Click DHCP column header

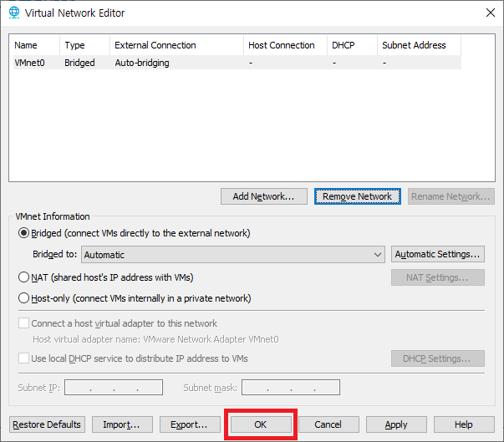click(x=352, y=45)
